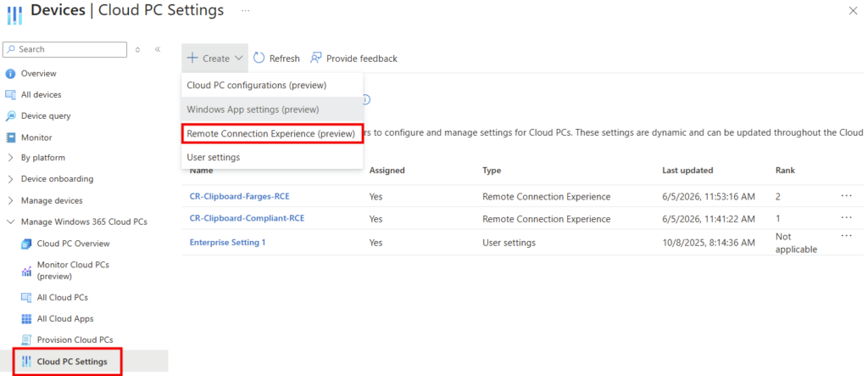
Task: Click the Device query icon
Action: (10, 116)
